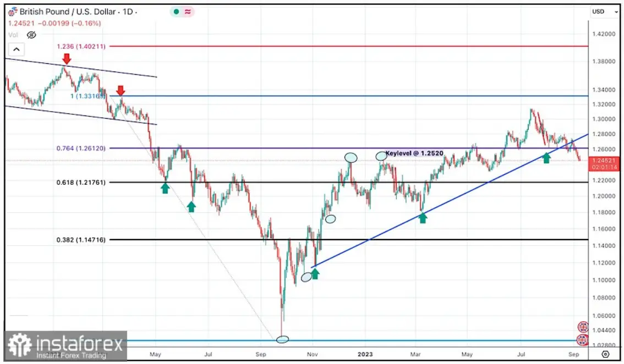Click the 2023 label on the date axis

coord(366,355)
